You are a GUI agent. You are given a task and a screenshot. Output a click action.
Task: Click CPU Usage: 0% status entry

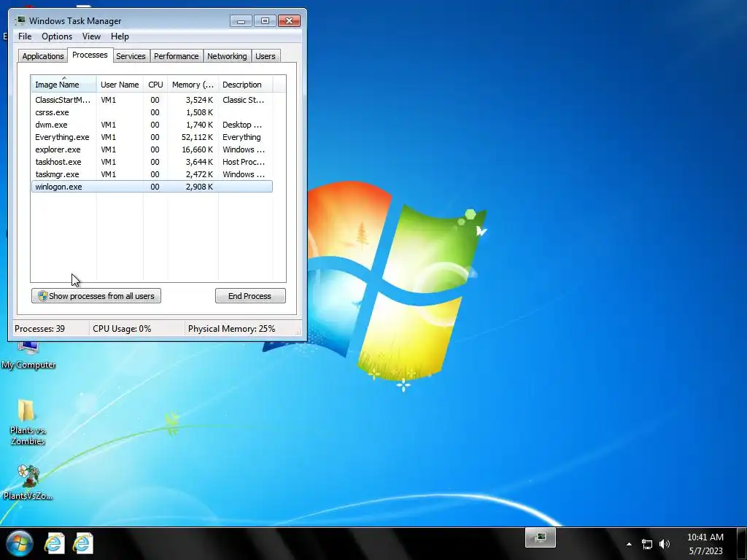click(122, 329)
